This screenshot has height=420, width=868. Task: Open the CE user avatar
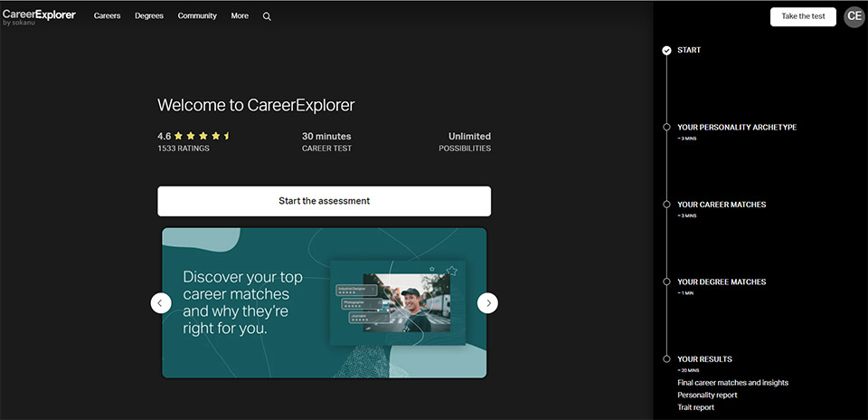coord(854,16)
